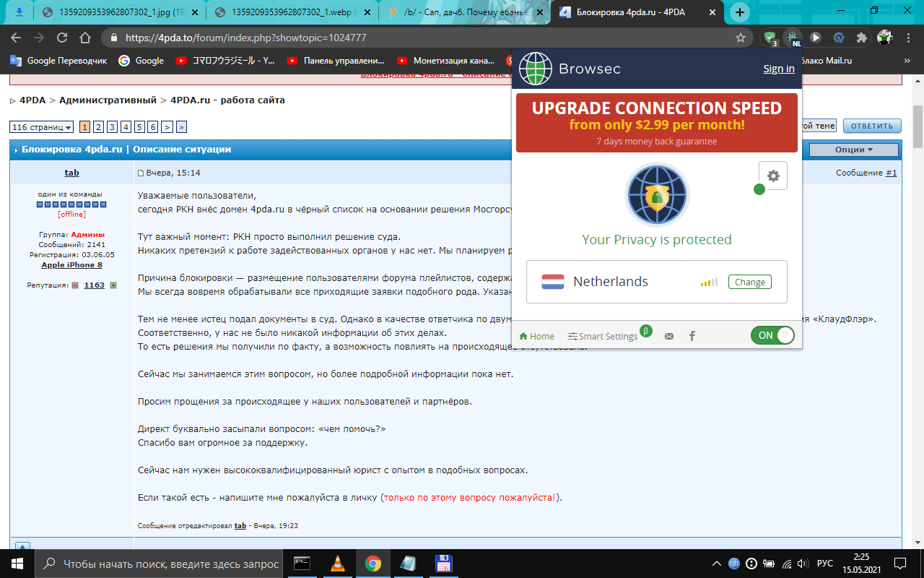Viewport: 924px width, 578px height.
Task: Bookmark this page with the star icon
Action: [741, 38]
